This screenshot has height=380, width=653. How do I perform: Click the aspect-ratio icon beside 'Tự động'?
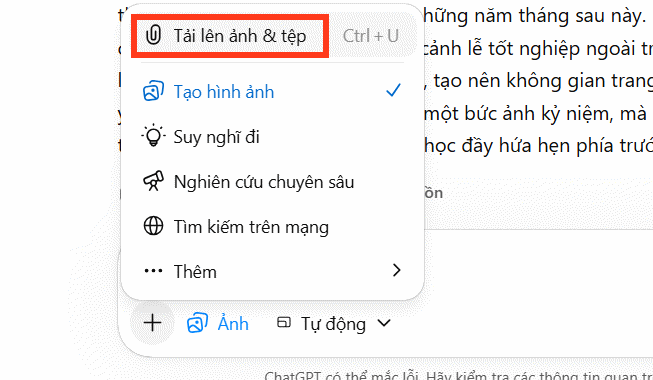(284, 322)
